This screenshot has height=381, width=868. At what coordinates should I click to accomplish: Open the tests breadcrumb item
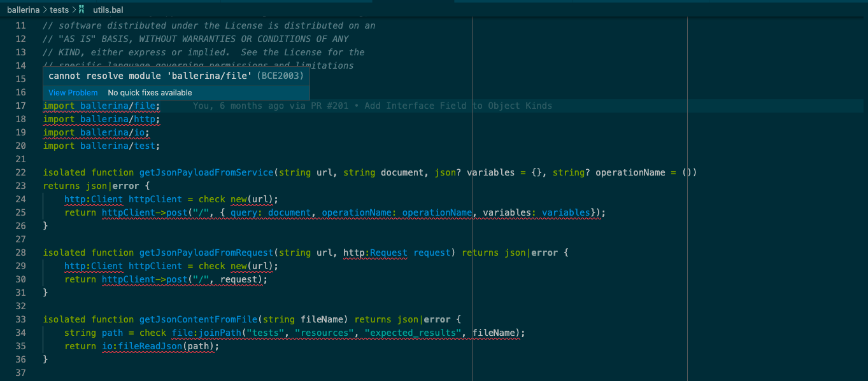coord(59,10)
